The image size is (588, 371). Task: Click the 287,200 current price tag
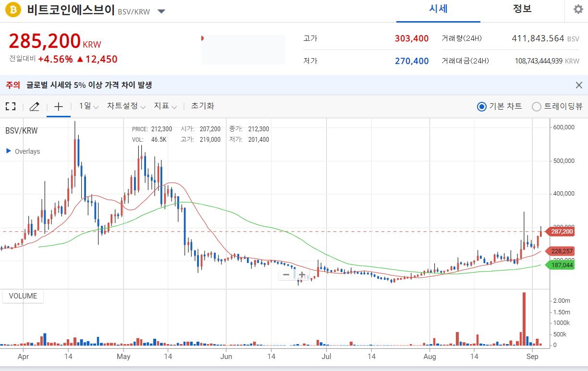coord(561,232)
